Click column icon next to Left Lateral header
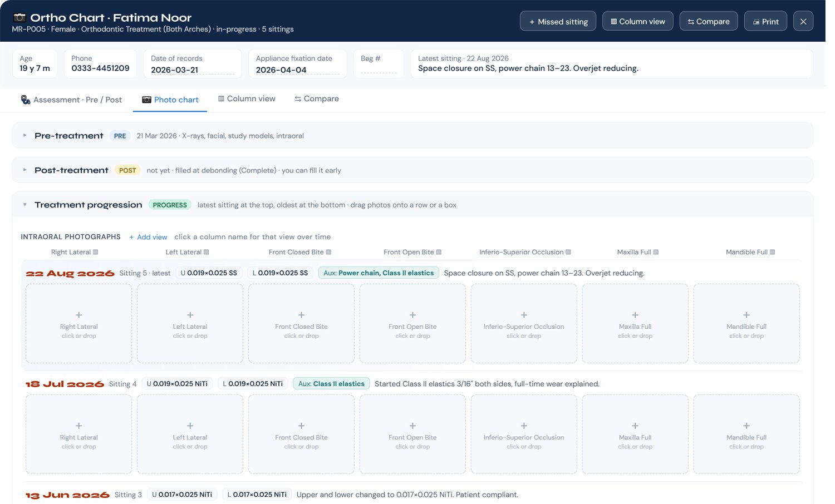 click(207, 252)
